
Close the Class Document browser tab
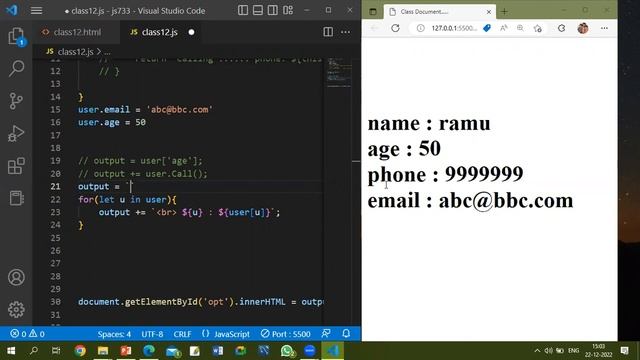(x=489, y=12)
